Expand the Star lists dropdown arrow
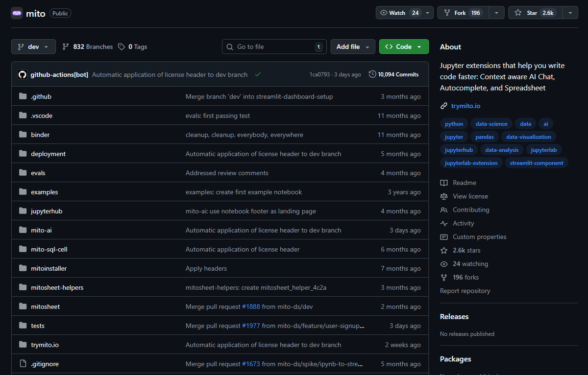This screenshot has width=588, height=375. coord(570,13)
